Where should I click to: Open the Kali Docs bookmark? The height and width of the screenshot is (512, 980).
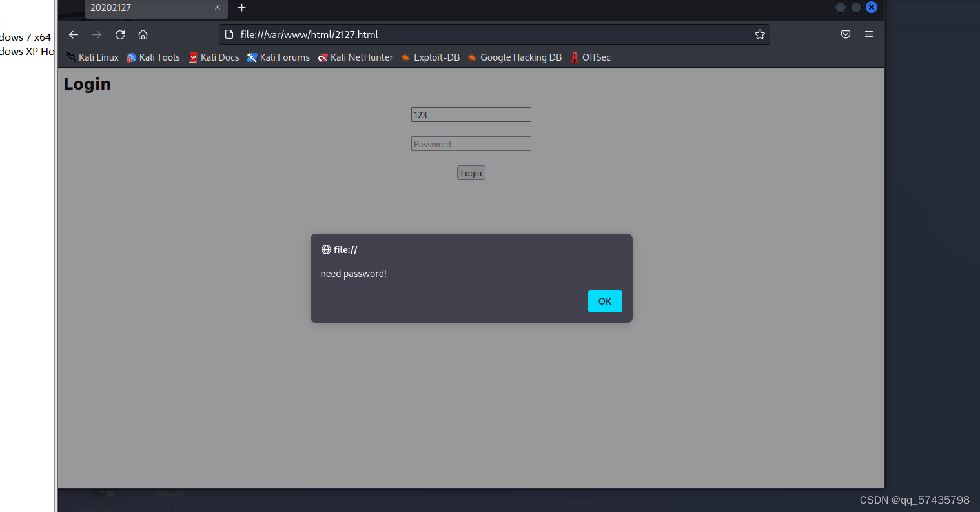(214, 57)
